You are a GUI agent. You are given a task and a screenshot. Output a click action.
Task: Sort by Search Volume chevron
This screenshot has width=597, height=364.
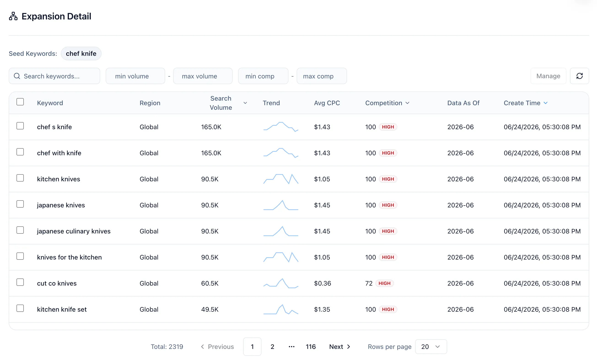(245, 103)
